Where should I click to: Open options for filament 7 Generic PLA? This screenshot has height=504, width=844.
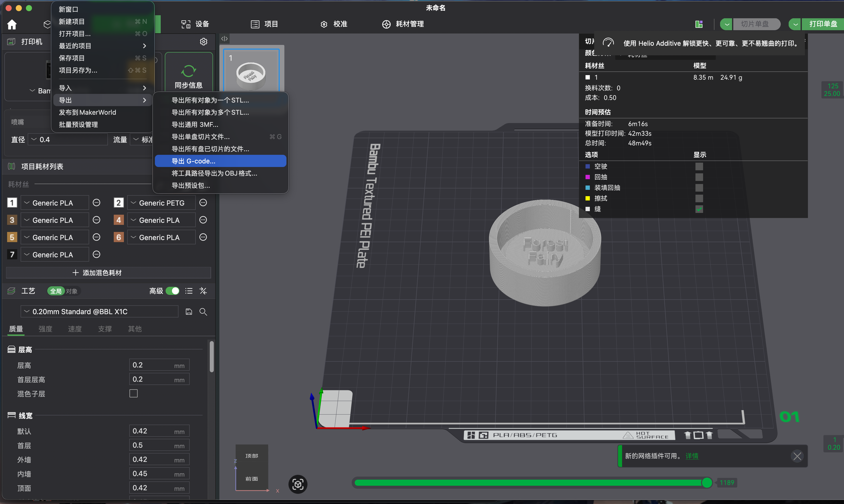tap(96, 254)
